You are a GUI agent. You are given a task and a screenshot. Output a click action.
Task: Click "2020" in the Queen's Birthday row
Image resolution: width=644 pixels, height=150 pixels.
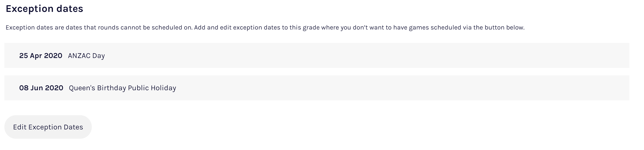point(54,88)
